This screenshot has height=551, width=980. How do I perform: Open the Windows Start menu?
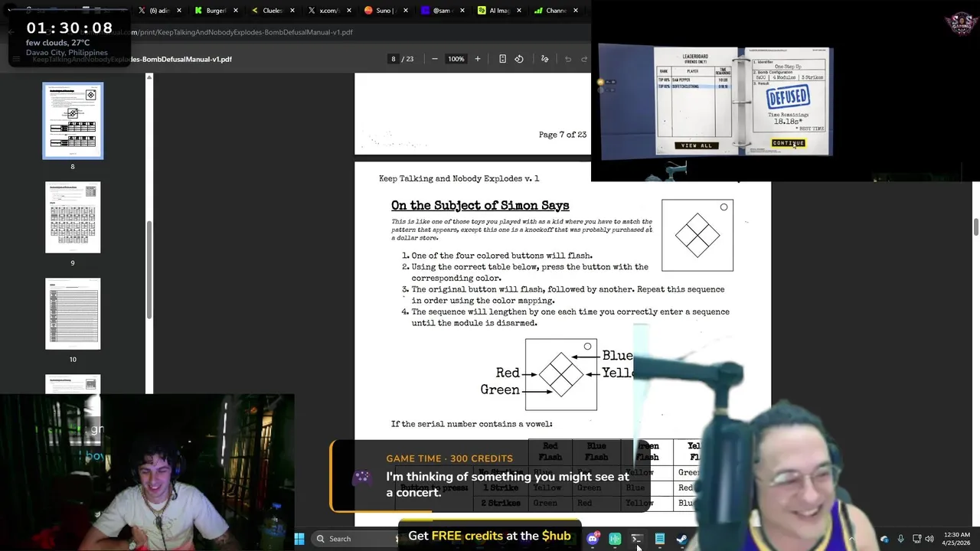coord(299,539)
